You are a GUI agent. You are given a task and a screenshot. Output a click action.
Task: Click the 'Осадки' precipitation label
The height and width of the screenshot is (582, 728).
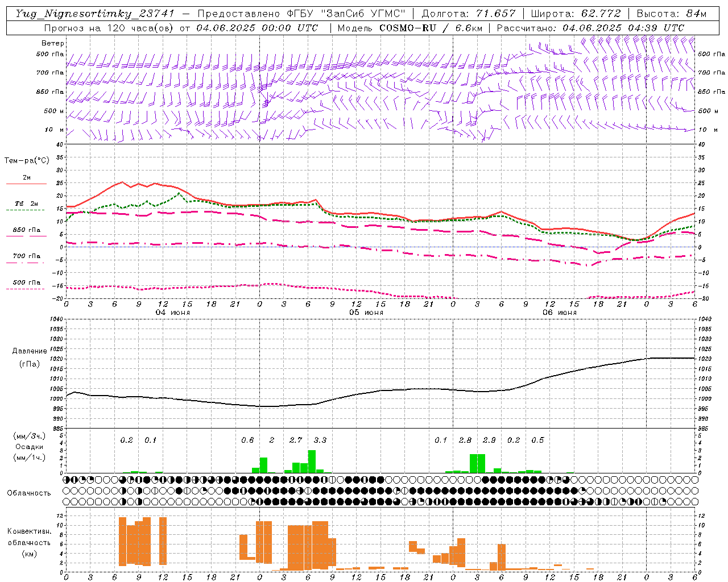coord(29,447)
